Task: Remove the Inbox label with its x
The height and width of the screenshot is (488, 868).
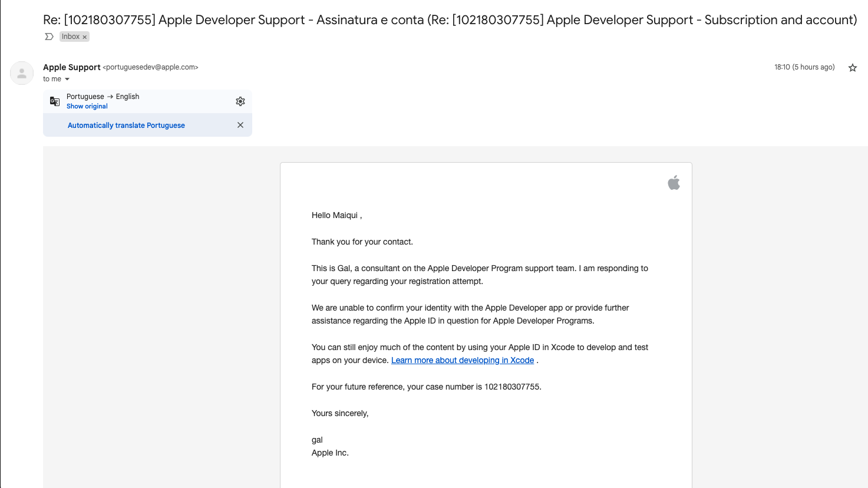Action: pos(85,37)
